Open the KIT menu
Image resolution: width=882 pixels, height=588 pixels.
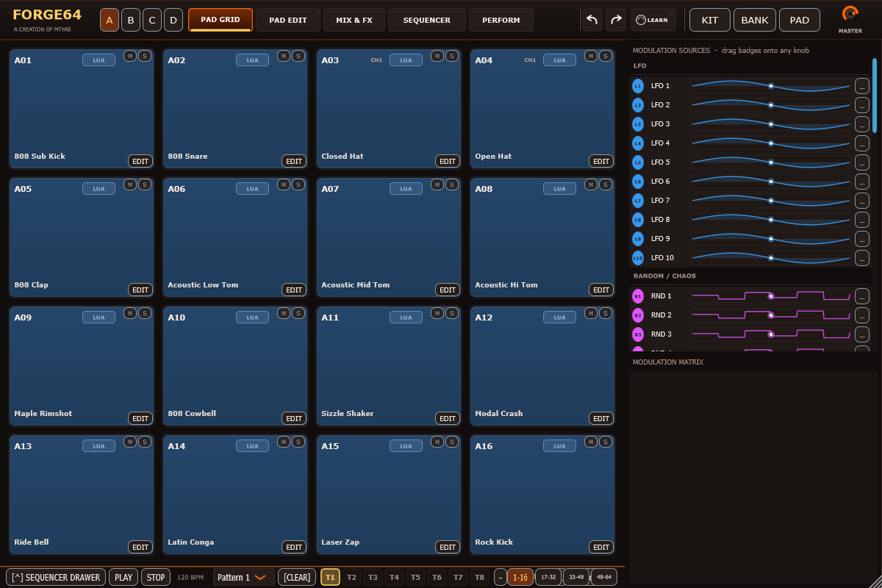710,20
